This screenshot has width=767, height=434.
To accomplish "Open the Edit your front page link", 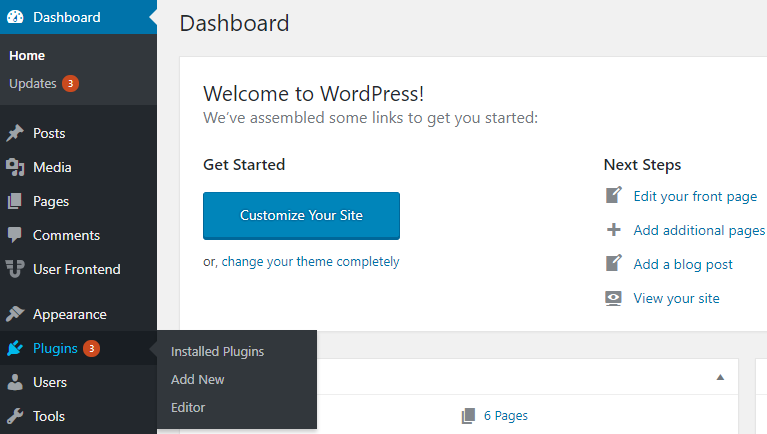I will [695, 197].
